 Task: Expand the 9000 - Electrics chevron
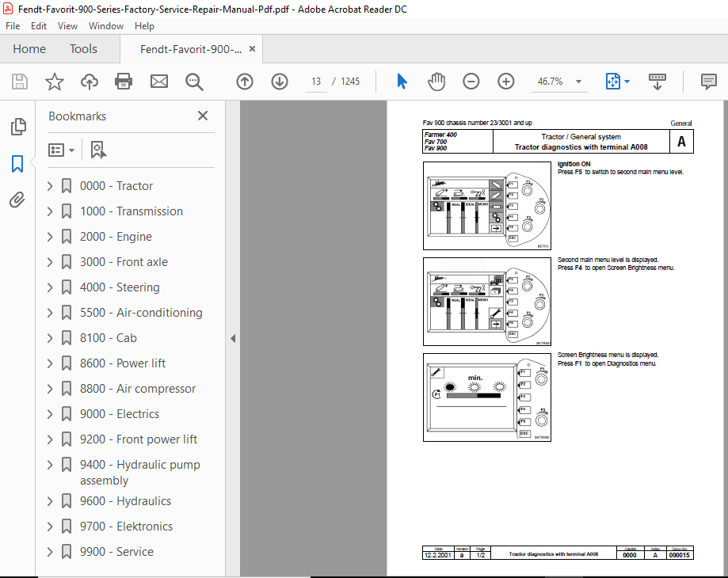(50, 414)
